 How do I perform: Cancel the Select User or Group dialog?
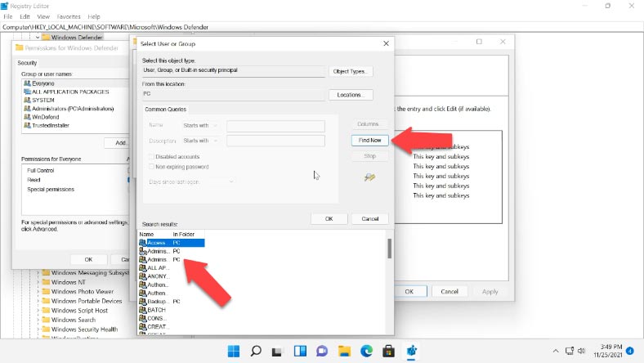tap(369, 219)
